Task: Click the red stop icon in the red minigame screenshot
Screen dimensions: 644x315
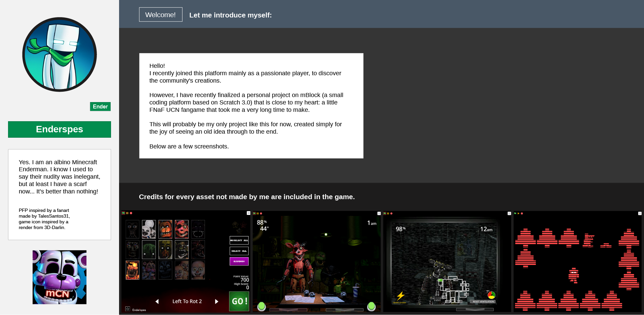Action: 522,214
